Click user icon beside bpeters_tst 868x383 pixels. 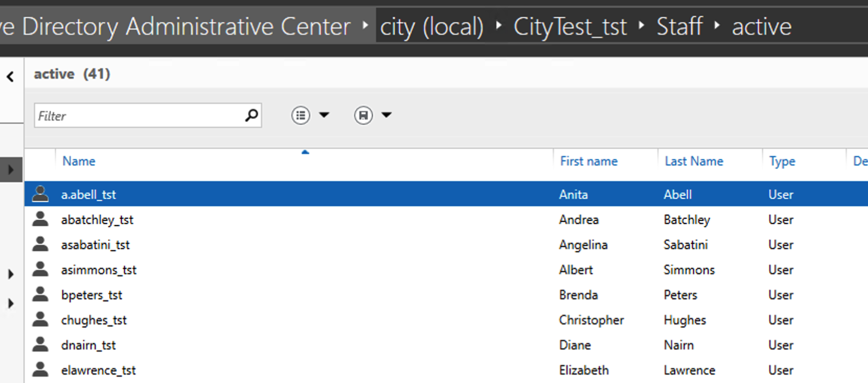click(x=40, y=295)
